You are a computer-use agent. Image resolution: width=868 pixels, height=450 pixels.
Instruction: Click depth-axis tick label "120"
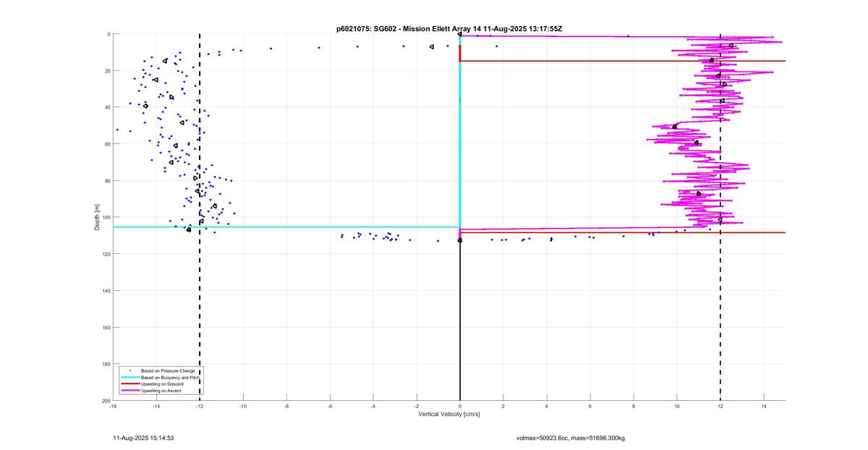106,254
